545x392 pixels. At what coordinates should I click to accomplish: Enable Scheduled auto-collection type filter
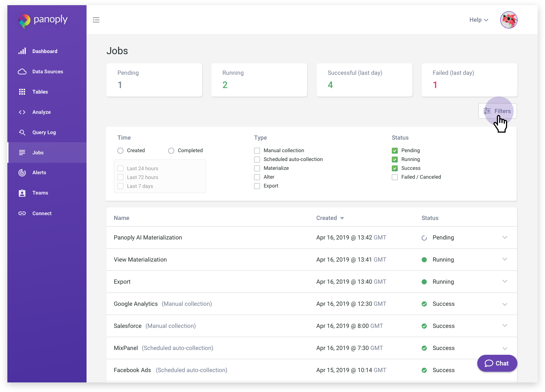pos(257,160)
